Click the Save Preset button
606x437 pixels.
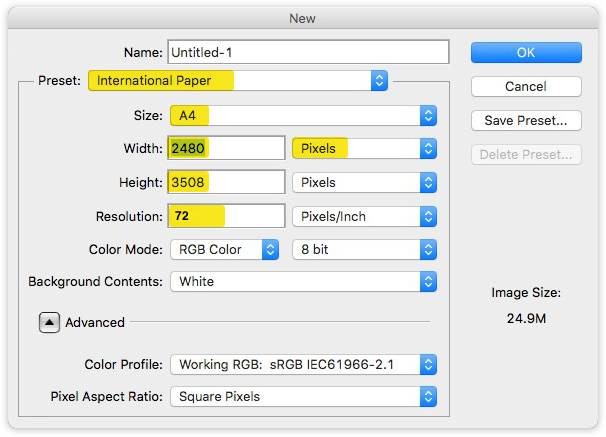click(525, 121)
